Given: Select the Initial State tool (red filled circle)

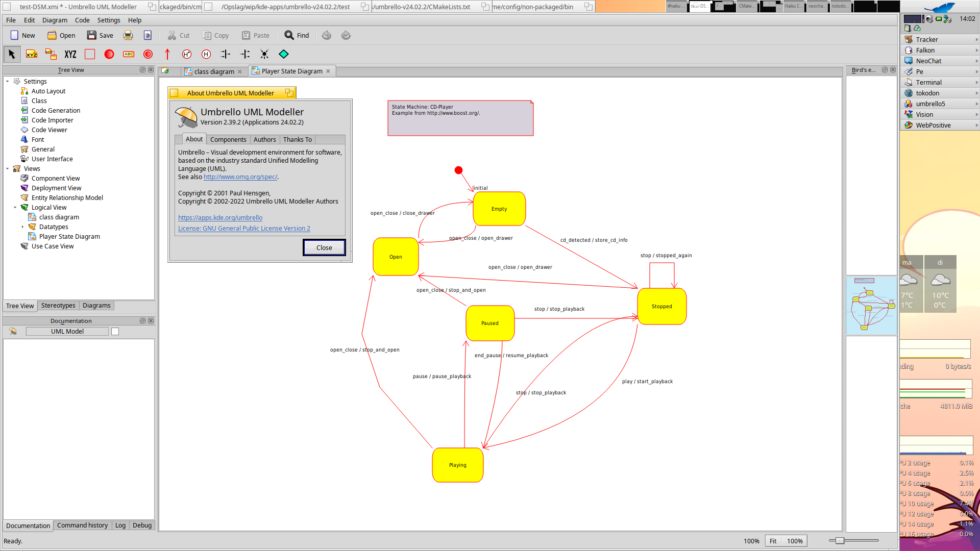Looking at the screenshot, I should (x=109, y=54).
